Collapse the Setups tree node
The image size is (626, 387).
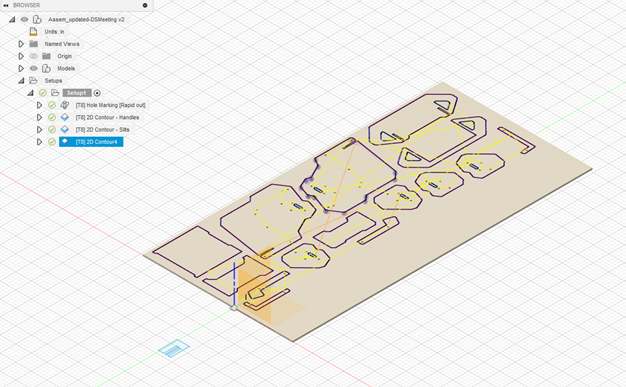[x=21, y=81]
